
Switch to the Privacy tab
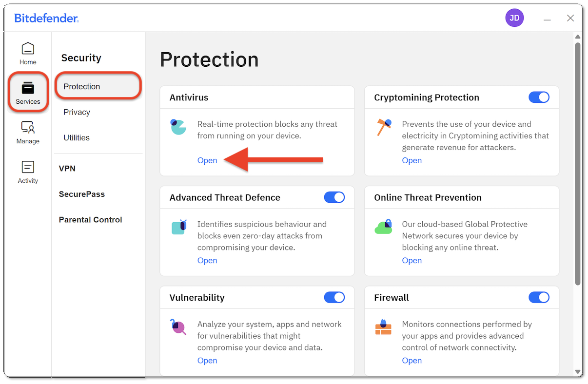tap(77, 112)
